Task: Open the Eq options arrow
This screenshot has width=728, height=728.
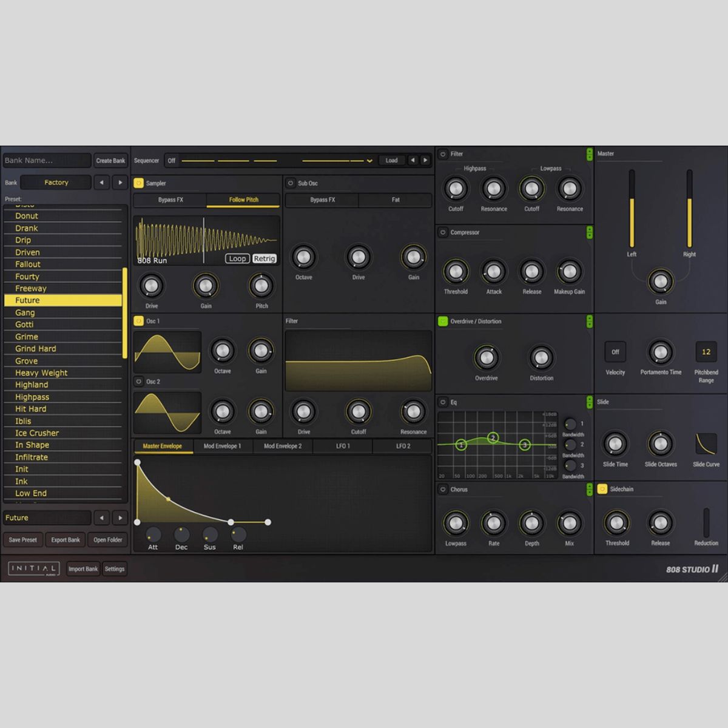Action: click(590, 402)
